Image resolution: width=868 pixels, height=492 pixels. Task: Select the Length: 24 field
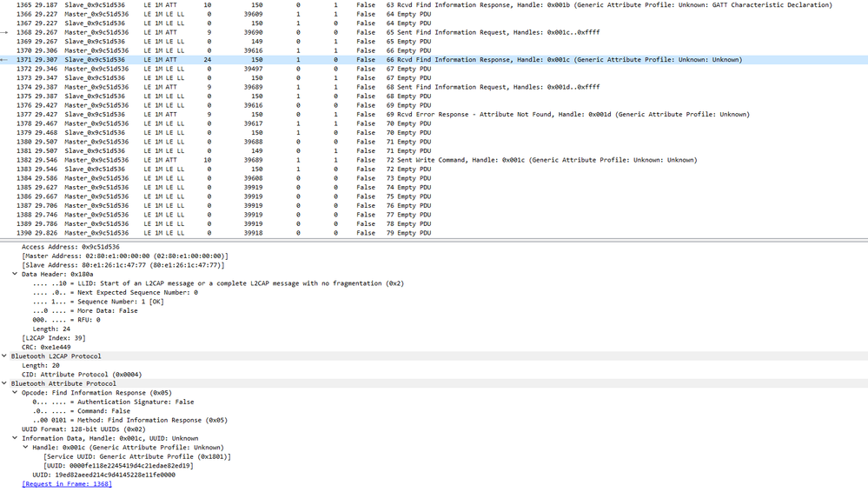(x=51, y=329)
